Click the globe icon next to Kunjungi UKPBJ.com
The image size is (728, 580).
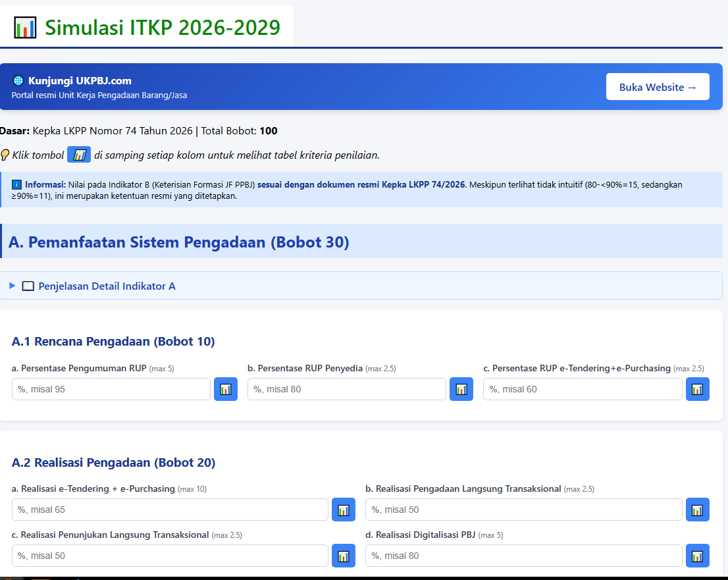pyautogui.click(x=18, y=81)
